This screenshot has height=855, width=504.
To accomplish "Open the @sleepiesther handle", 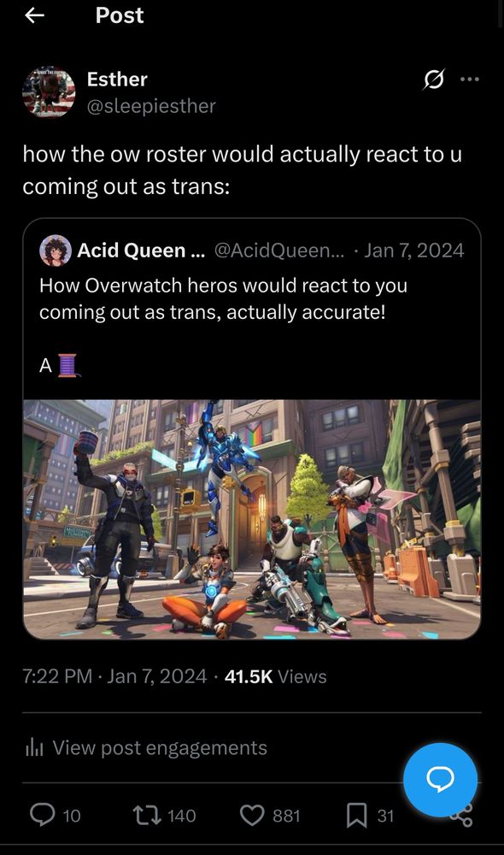I will point(151,106).
